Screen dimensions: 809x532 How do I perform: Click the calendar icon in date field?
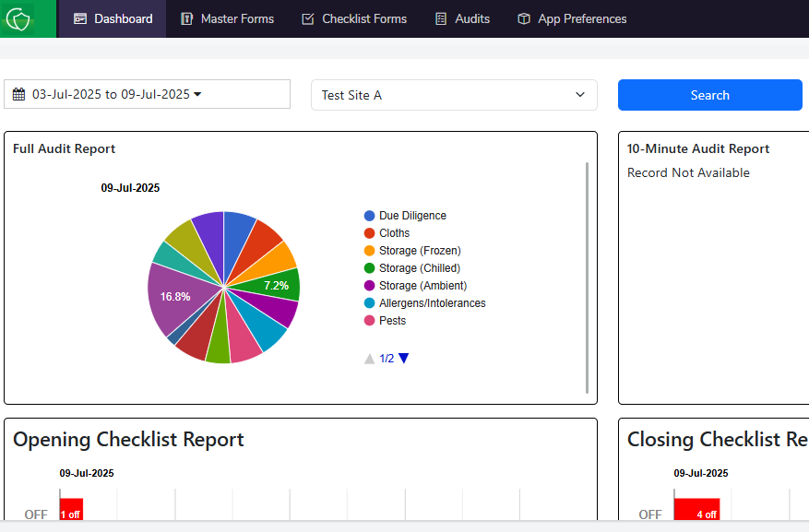18,94
